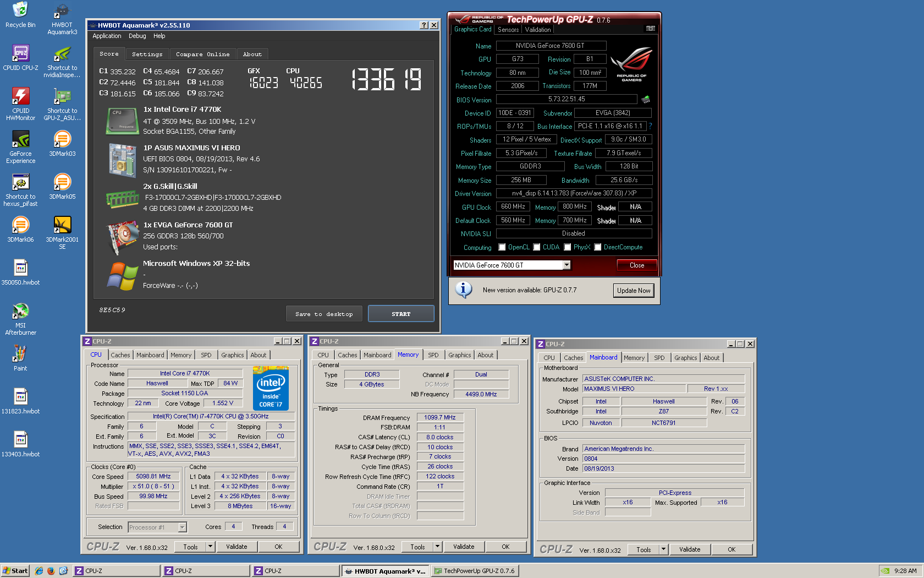Open SPD tab in Memory CPU-Z window
Image resolution: width=924 pixels, height=578 pixels.
click(x=433, y=355)
